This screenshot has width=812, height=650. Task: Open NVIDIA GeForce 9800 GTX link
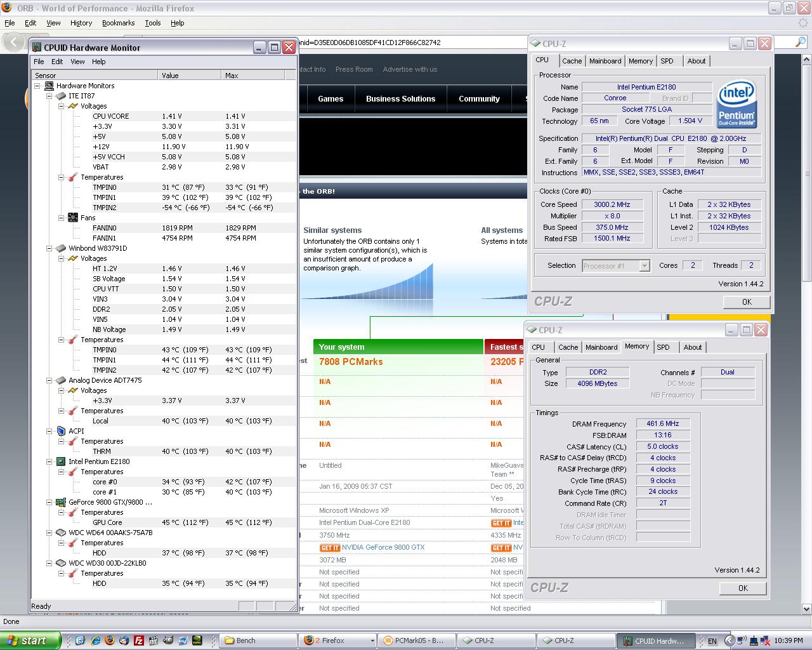click(x=383, y=547)
